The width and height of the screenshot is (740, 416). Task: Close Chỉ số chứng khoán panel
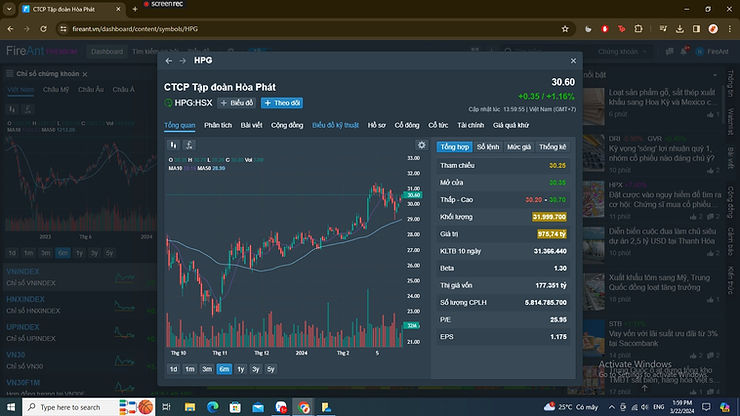(x=85, y=74)
